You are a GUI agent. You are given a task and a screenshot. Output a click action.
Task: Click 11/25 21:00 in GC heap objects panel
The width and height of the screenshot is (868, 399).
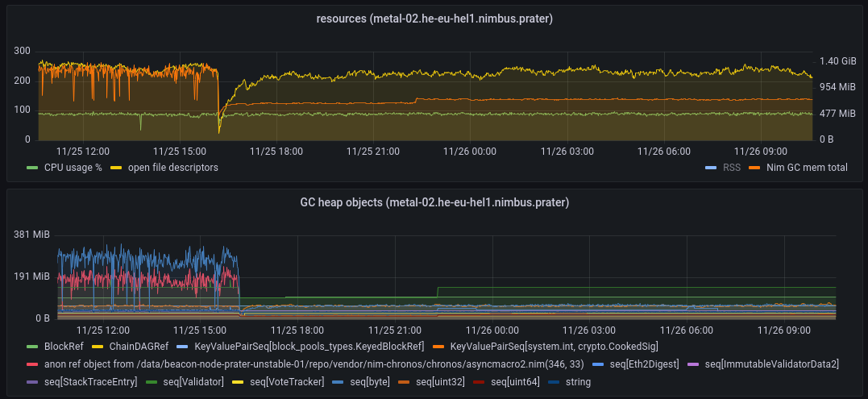395,330
